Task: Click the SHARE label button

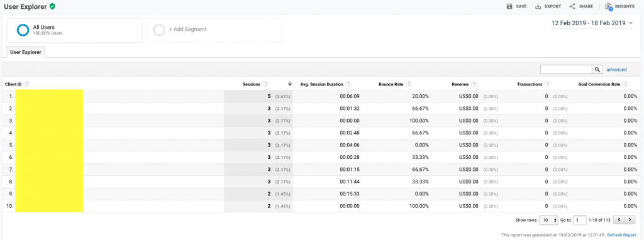Action: (587, 6)
